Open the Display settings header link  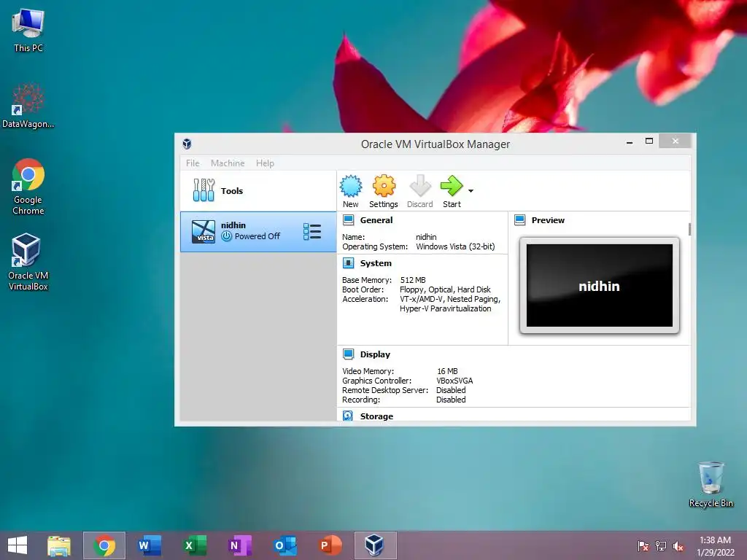pyautogui.click(x=375, y=354)
